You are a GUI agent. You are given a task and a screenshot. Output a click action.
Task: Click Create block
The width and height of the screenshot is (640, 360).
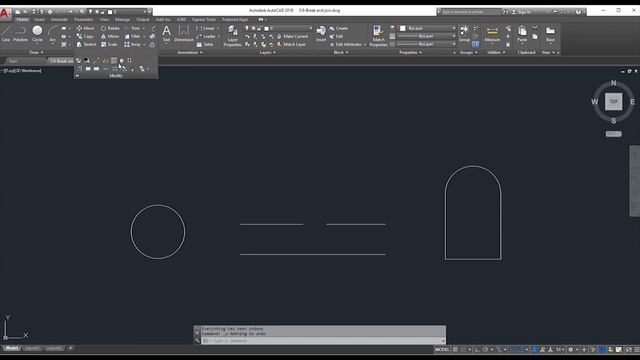click(339, 28)
